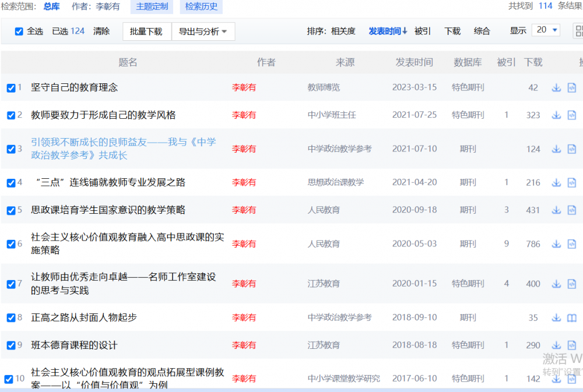Switch to grid view layout icon

click(578, 30)
